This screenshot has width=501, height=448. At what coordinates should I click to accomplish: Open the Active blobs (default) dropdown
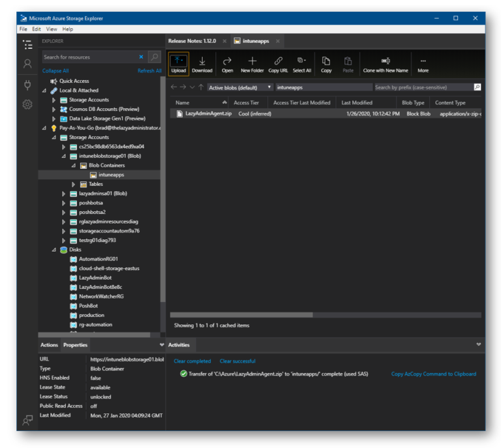coord(240,87)
